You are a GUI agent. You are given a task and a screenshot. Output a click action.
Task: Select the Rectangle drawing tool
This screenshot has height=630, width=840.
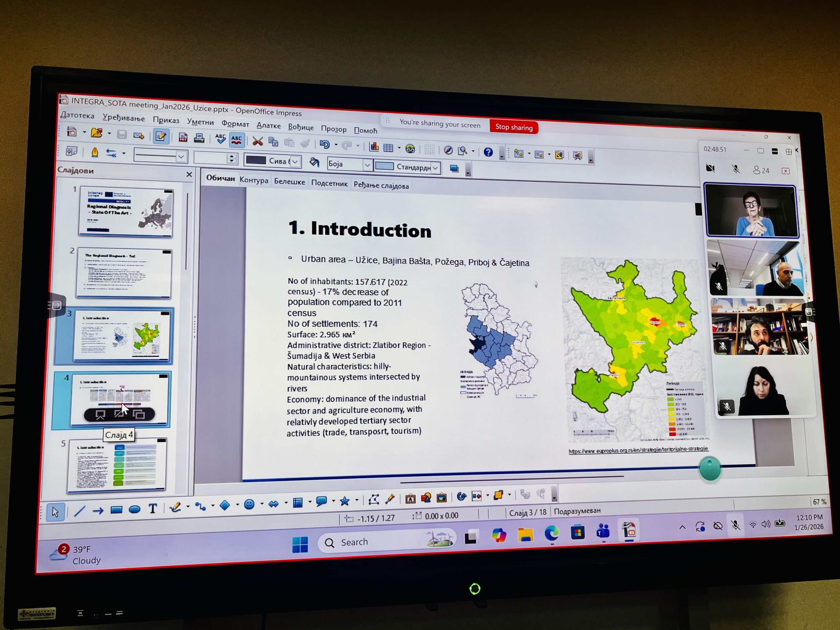[x=116, y=510]
